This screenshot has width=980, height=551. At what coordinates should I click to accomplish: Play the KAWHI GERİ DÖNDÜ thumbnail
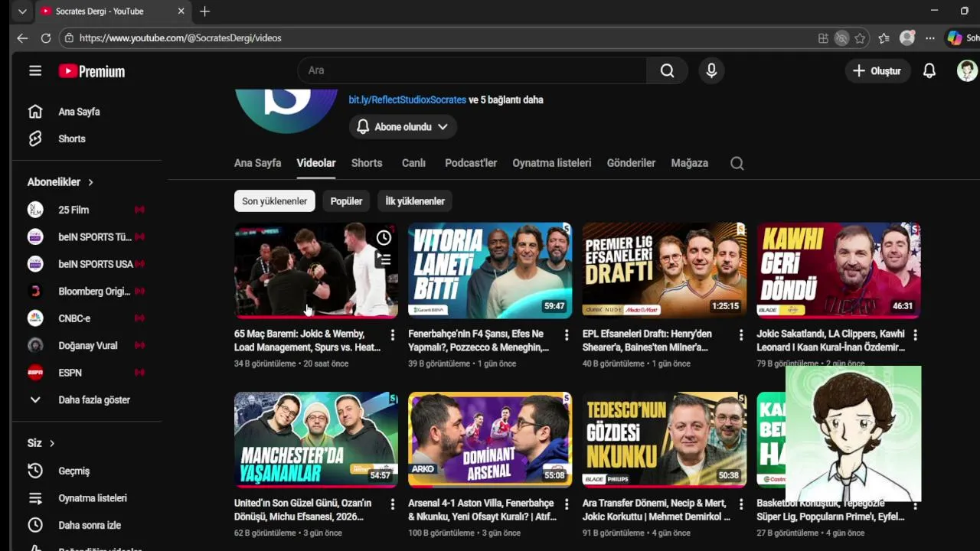click(838, 270)
